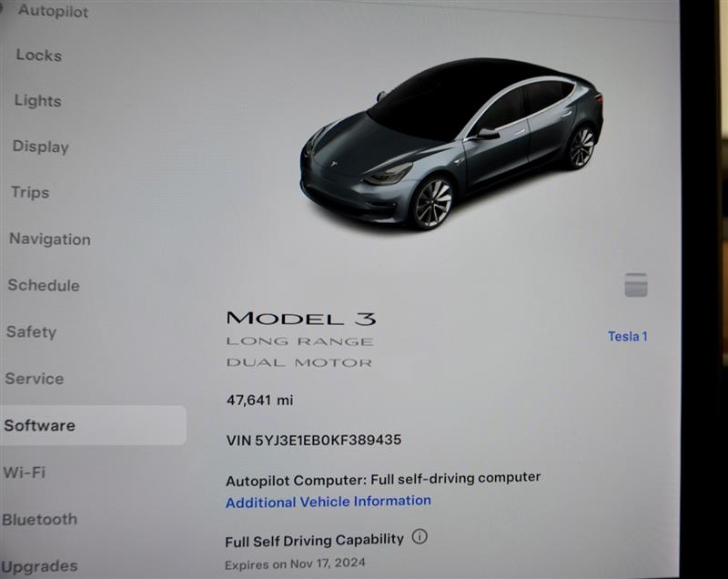The height and width of the screenshot is (579, 728).
Task: Open the Trips menu
Action: (x=30, y=192)
